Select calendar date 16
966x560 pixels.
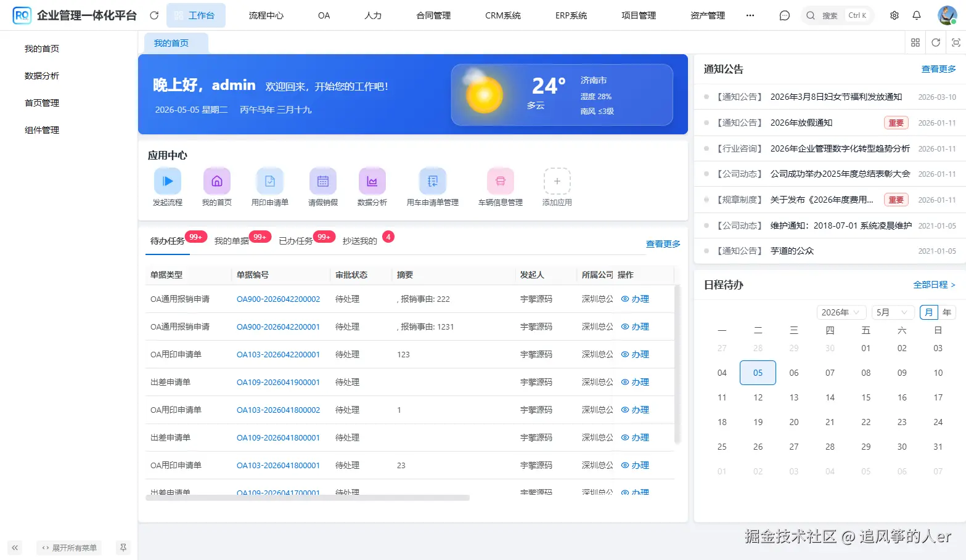click(x=902, y=397)
